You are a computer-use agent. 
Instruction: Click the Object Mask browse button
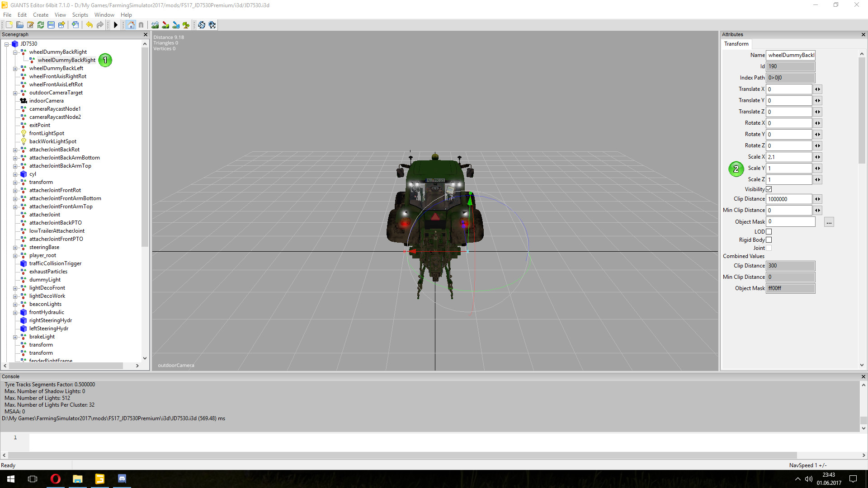[829, 222]
